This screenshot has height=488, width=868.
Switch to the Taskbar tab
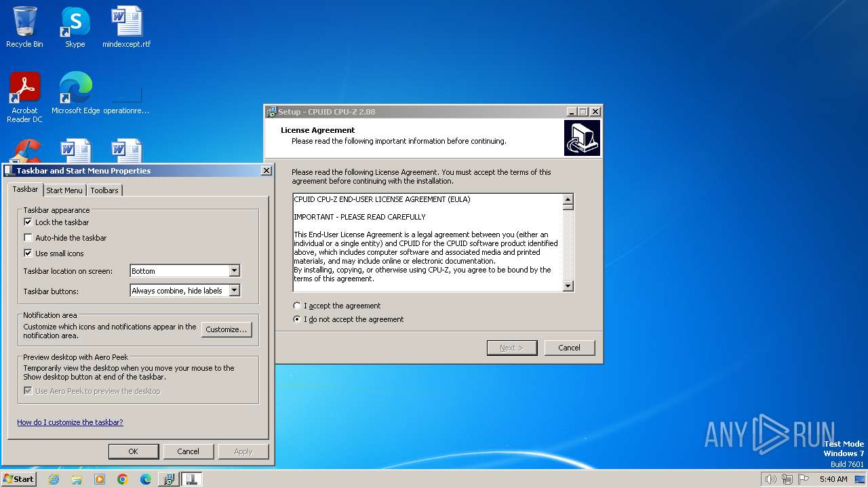25,190
